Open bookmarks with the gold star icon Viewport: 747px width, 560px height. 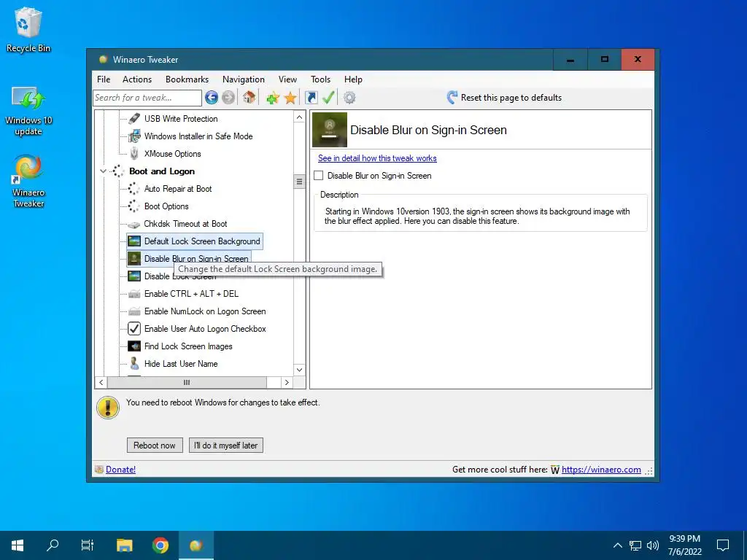(290, 98)
